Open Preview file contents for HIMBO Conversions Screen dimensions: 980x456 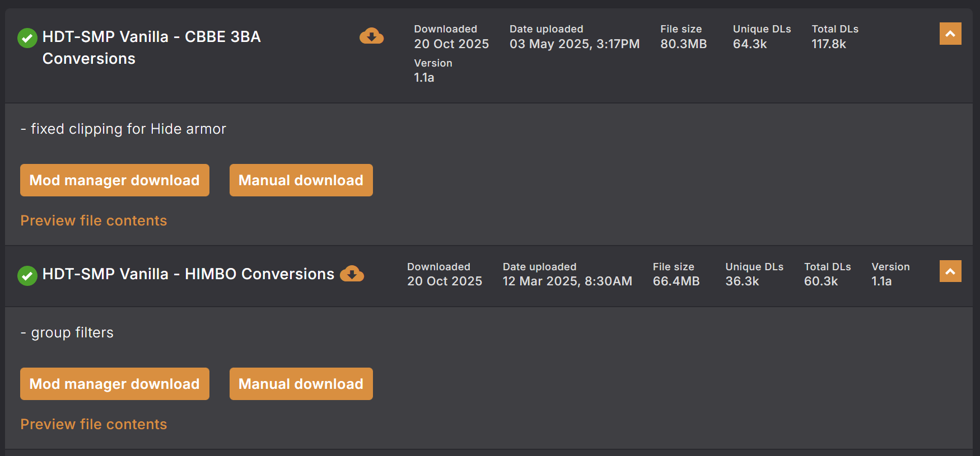pyautogui.click(x=94, y=424)
